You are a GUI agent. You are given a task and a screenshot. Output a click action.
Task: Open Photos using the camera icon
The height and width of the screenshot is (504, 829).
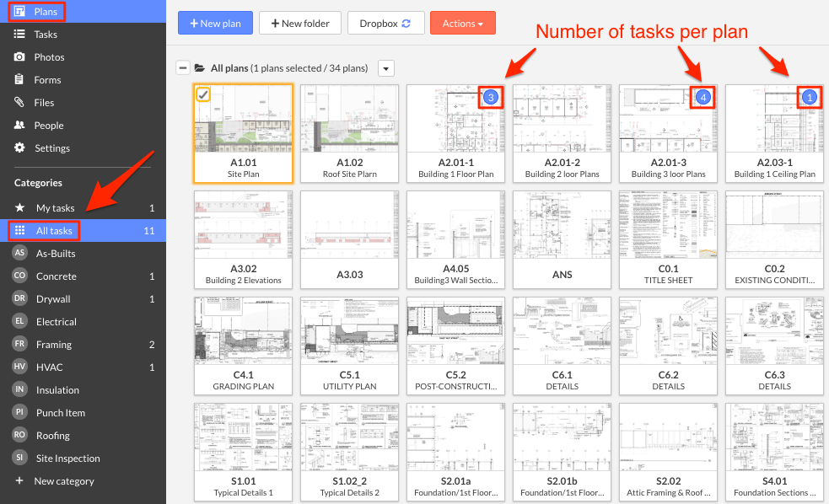(19, 57)
